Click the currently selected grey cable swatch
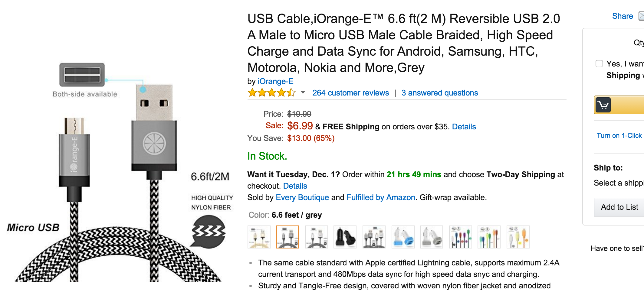This screenshot has height=292, width=644. tap(287, 237)
